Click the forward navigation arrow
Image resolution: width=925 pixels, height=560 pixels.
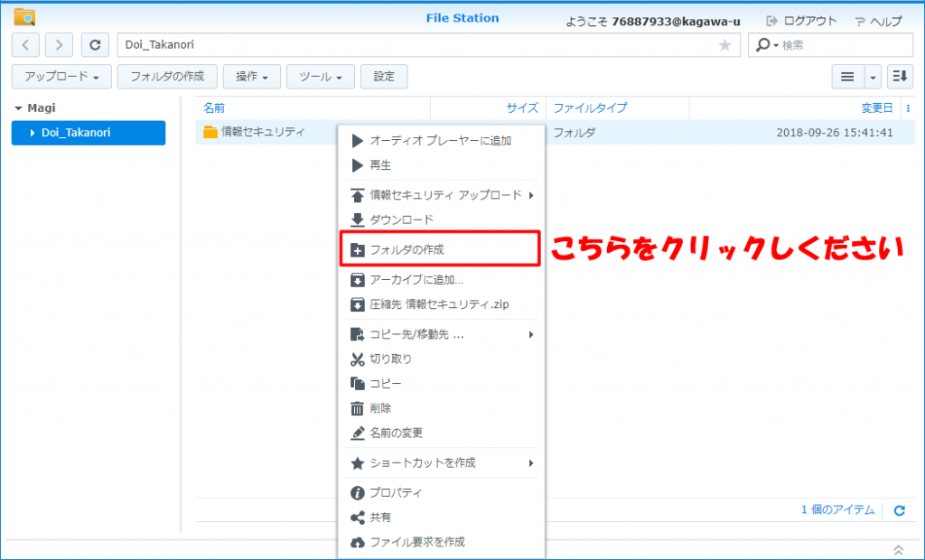59,44
